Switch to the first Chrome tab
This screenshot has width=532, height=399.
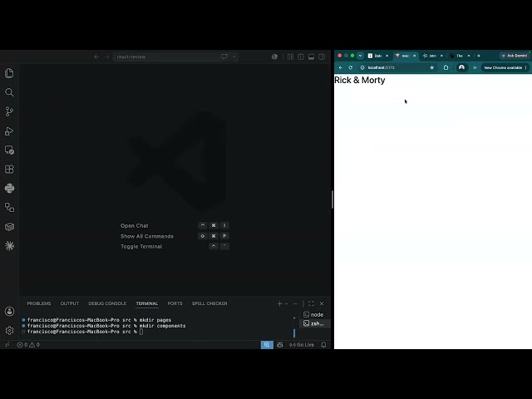pyautogui.click(x=376, y=56)
